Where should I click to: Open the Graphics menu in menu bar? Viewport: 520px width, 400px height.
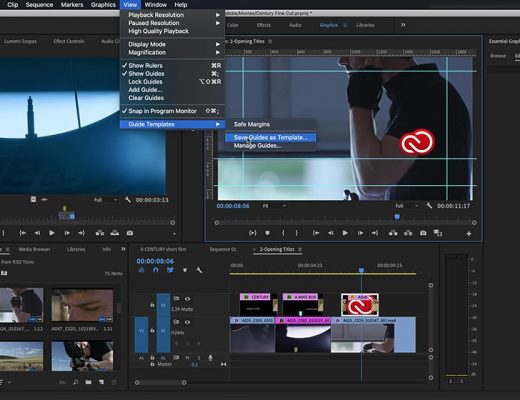(x=103, y=5)
